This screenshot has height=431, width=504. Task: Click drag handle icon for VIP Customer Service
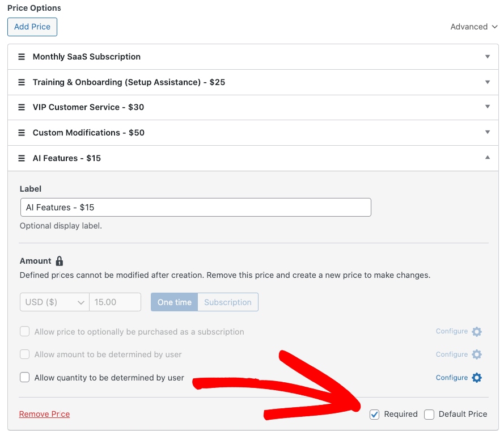[22, 107]
